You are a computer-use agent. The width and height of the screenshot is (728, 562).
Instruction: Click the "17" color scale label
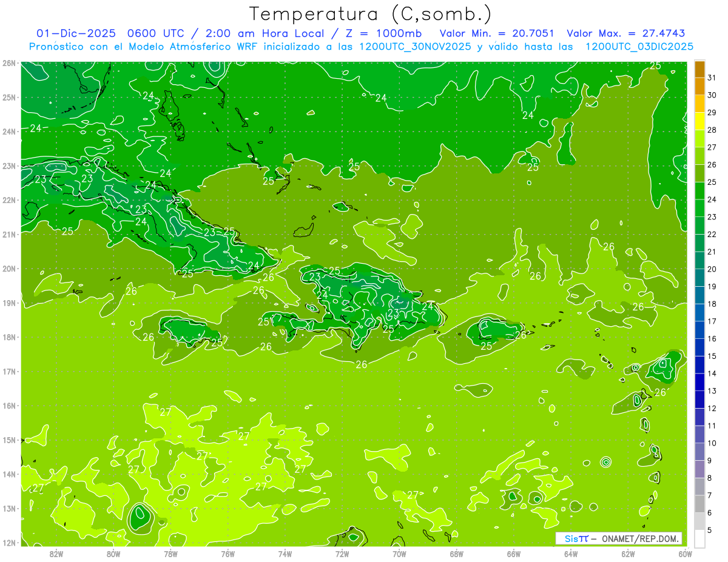(x=712, y=321)
